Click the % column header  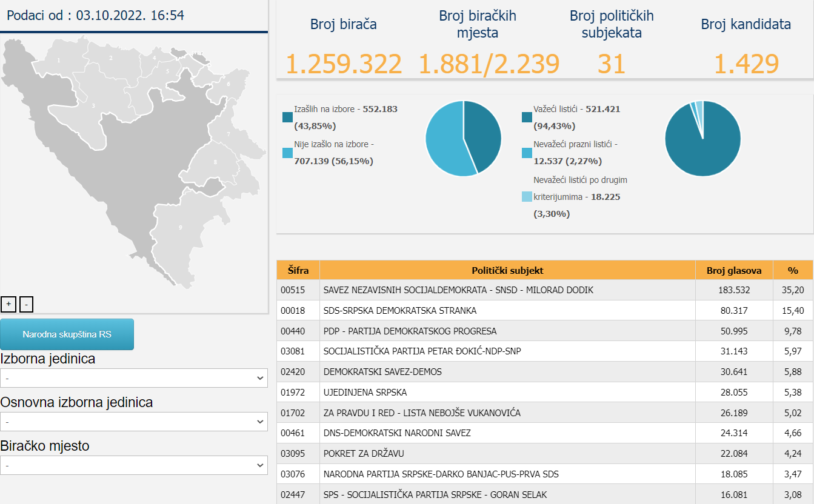(793, 270)
